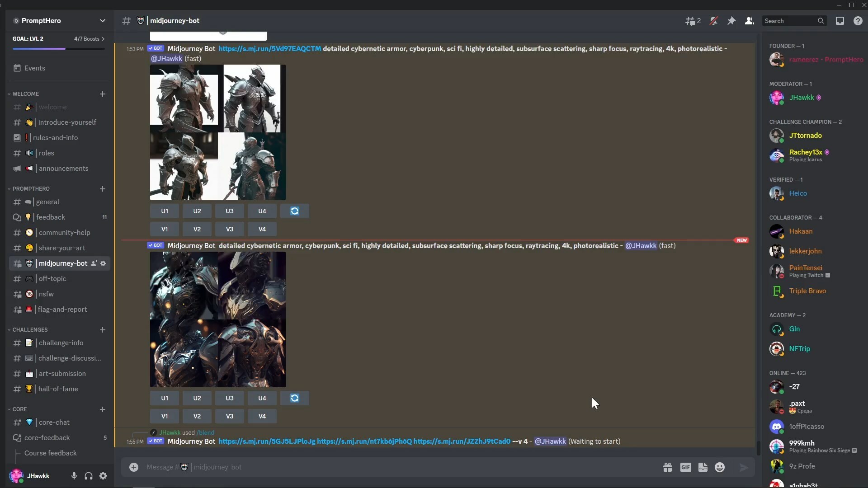
Task: Click re-roll icon under second image grid
Action: (295, 398)
